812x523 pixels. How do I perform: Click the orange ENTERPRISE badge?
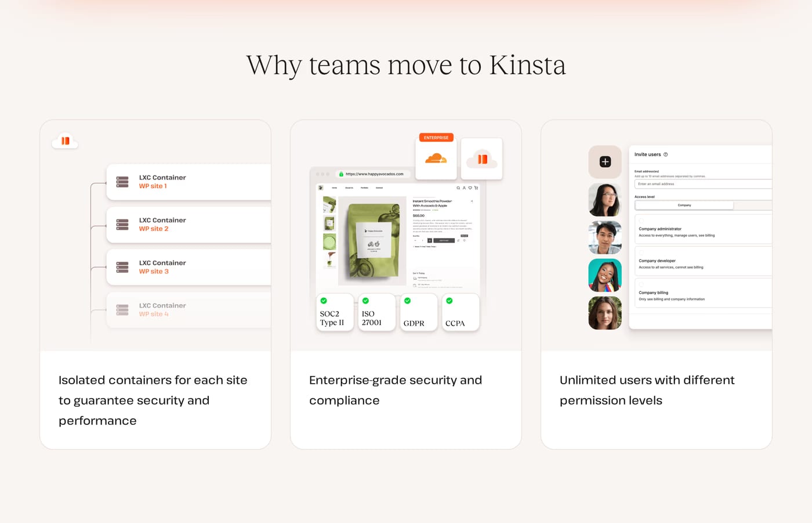pyautogui.click(x=436, y=138)
